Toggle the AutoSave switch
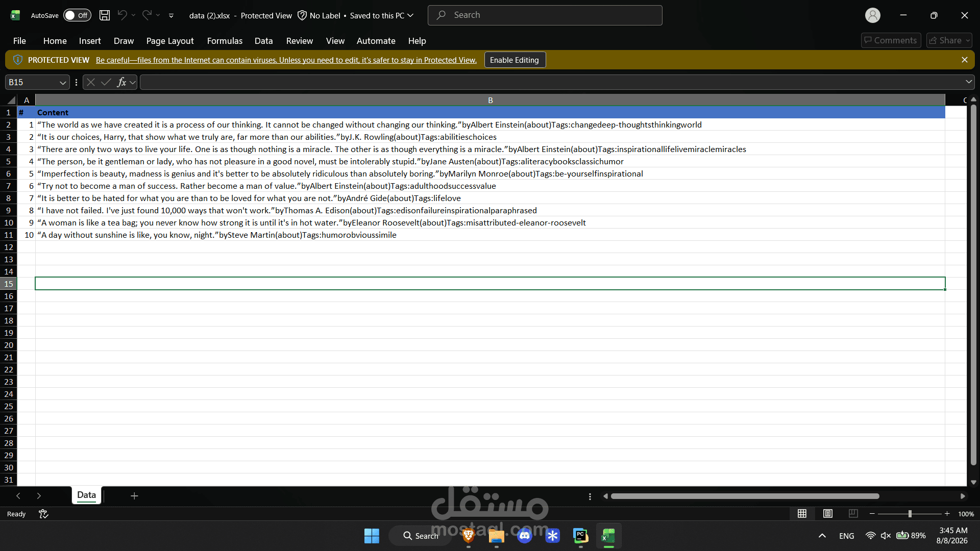980x551 pixels. click(x=77, y=15)
